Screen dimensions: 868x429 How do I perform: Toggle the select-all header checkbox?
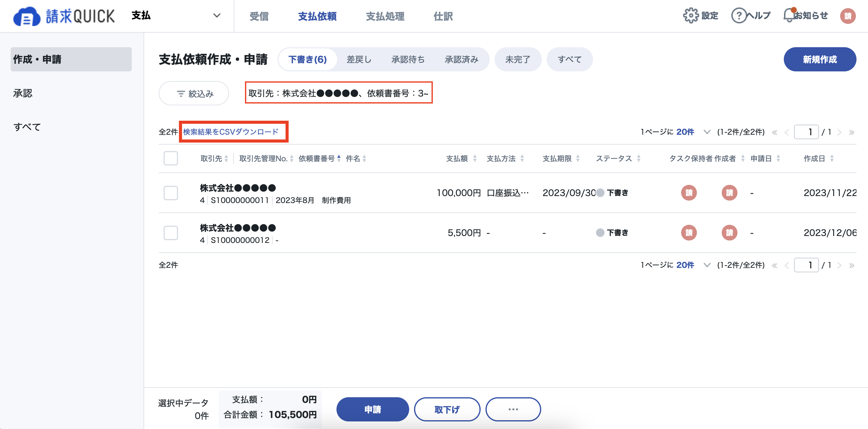171,159
